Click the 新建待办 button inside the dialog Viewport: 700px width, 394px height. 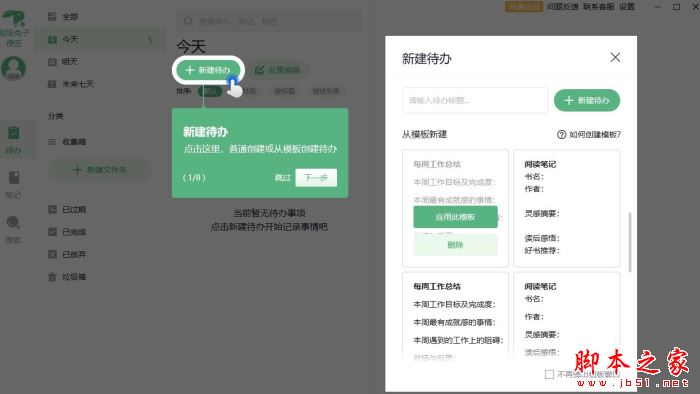(587, 100)
